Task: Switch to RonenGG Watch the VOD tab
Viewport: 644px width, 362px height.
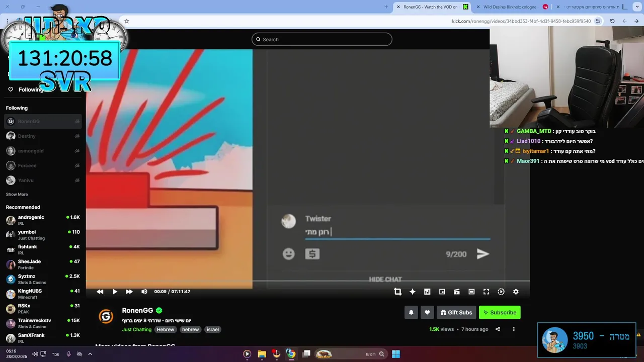Action: [433, 7]
